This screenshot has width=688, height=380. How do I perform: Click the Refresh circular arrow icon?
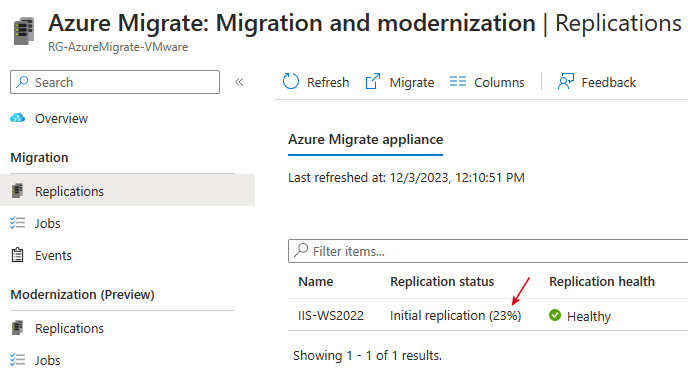point(290,82)
